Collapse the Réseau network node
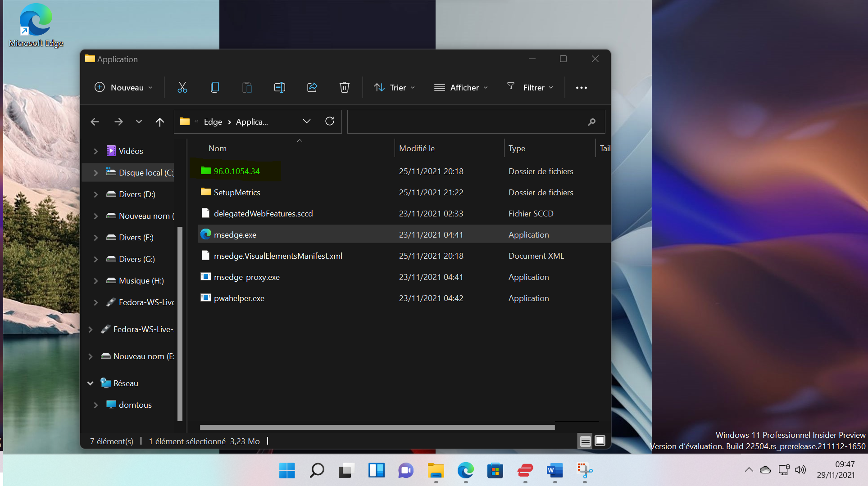 pyautogui.click(x=91, y=383)
